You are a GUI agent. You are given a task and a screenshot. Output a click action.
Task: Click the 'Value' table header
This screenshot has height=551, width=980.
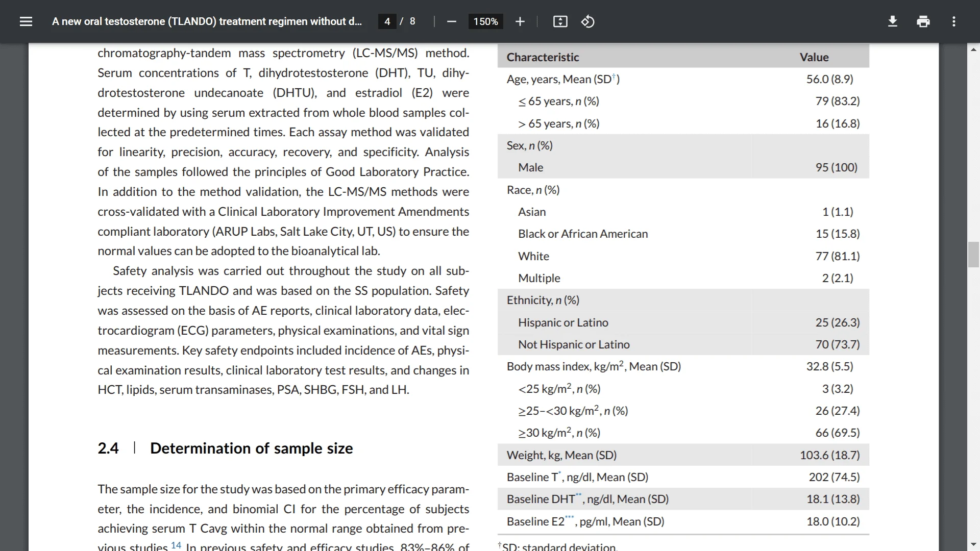point(814,57)
